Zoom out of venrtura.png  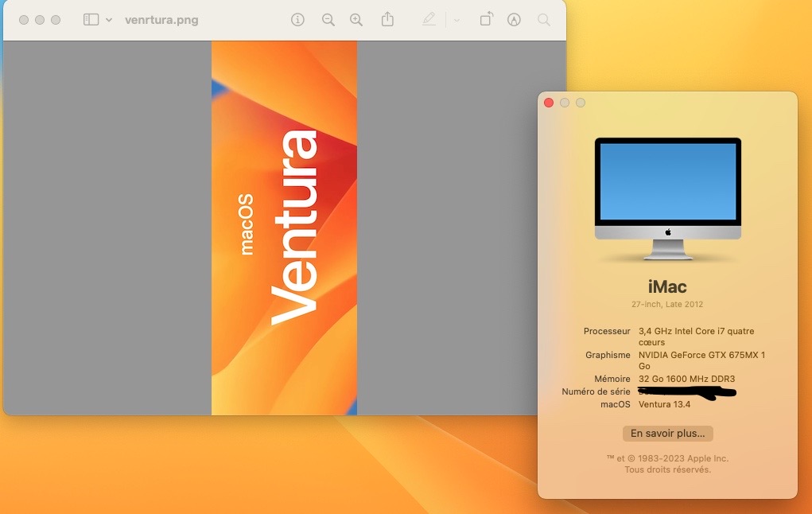click(x=328, y=20)
